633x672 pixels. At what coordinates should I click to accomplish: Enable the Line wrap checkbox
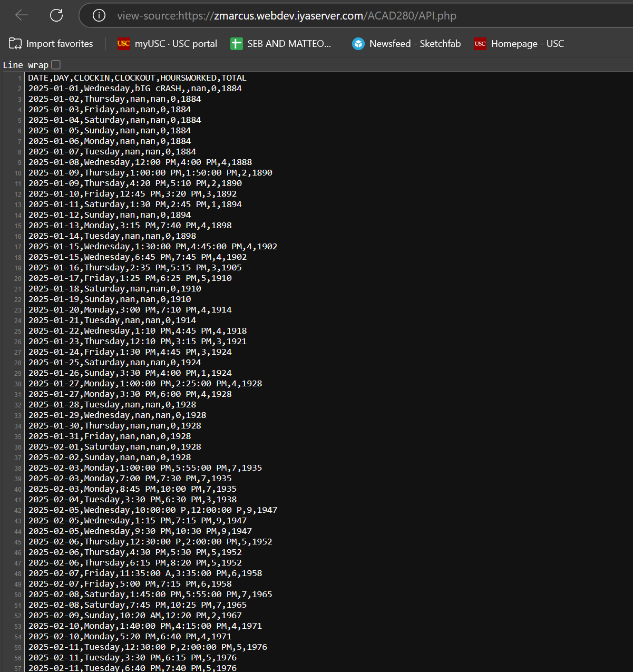56,65
